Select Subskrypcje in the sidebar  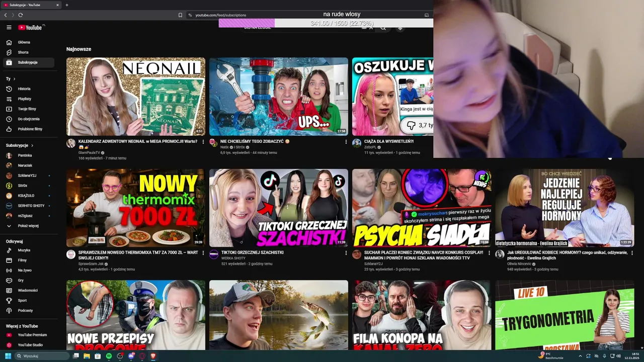[x=30, y=62]
